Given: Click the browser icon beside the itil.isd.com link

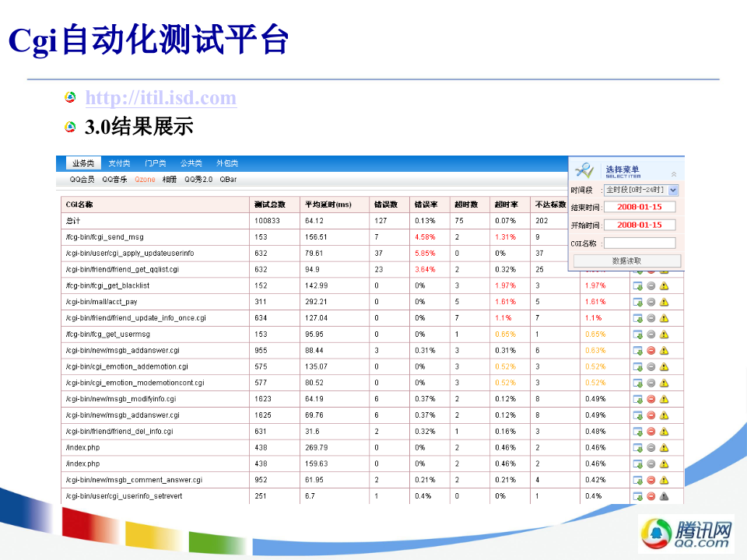Looking at the screenshot, I should [x=70, y=96].
